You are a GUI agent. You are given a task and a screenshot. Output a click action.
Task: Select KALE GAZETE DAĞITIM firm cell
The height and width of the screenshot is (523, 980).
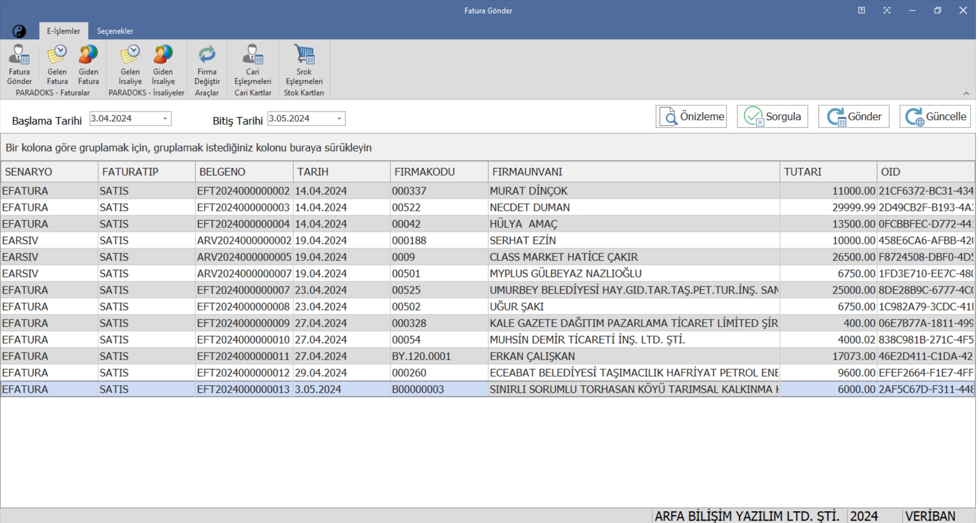[x=634, y=324]
